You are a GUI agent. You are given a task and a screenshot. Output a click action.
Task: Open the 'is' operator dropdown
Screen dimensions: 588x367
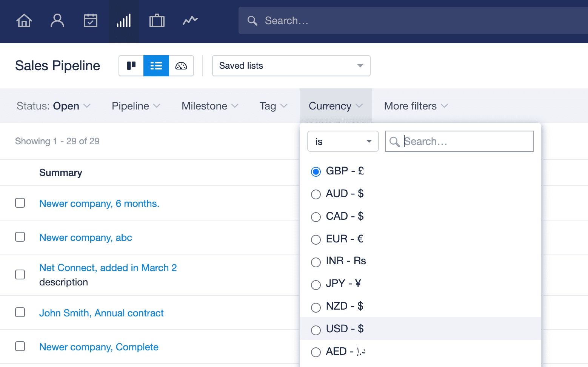pyautogui.click(x=343, y=141)
